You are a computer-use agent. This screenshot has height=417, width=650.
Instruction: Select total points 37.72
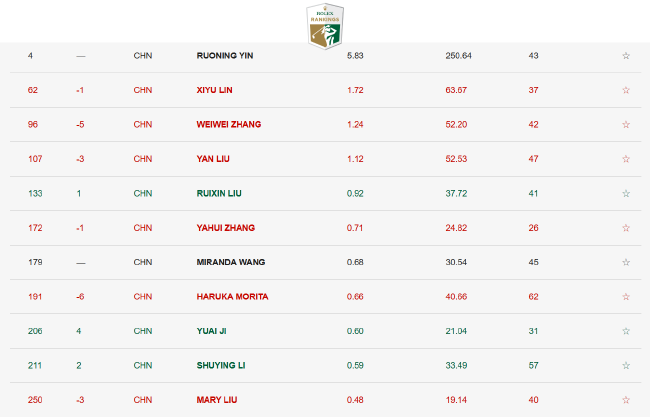pos(456,193)
